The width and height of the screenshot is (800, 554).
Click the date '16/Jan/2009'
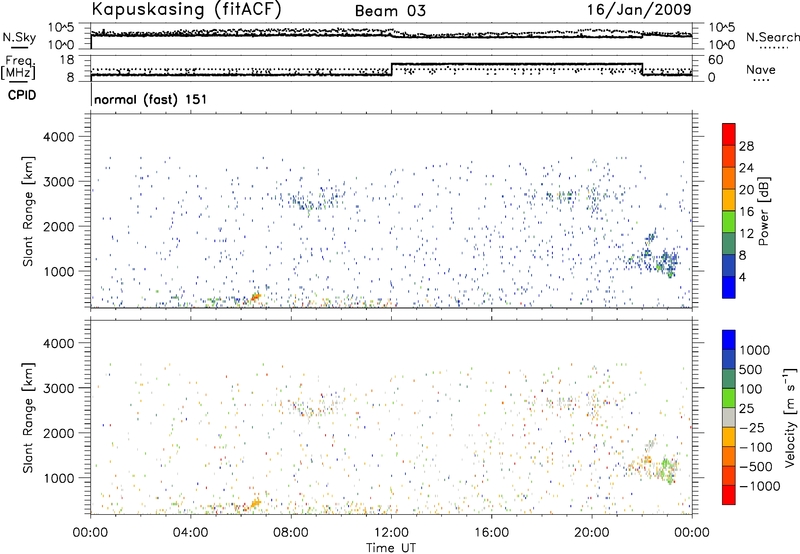(x=639, y=10)
